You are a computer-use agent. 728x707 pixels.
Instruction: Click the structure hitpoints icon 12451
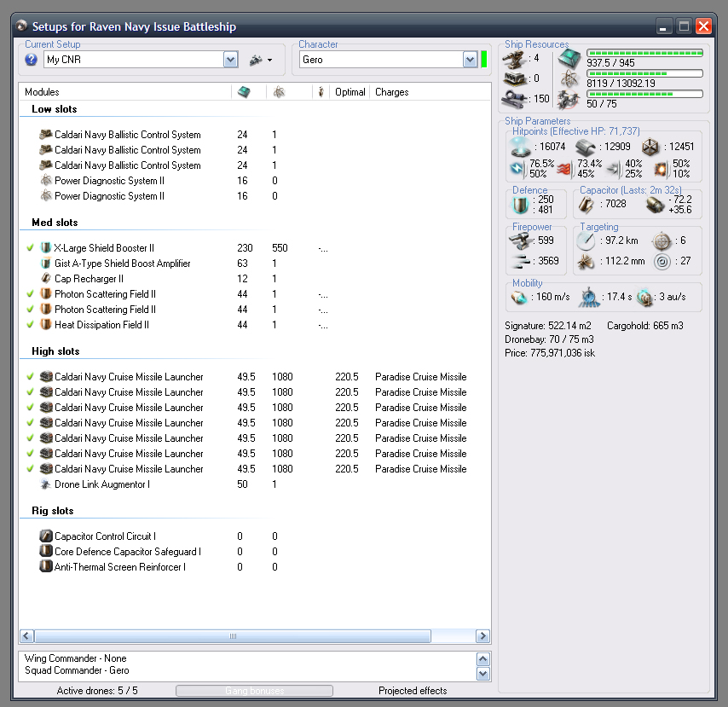pyautogui.click(x=650, y=148)
